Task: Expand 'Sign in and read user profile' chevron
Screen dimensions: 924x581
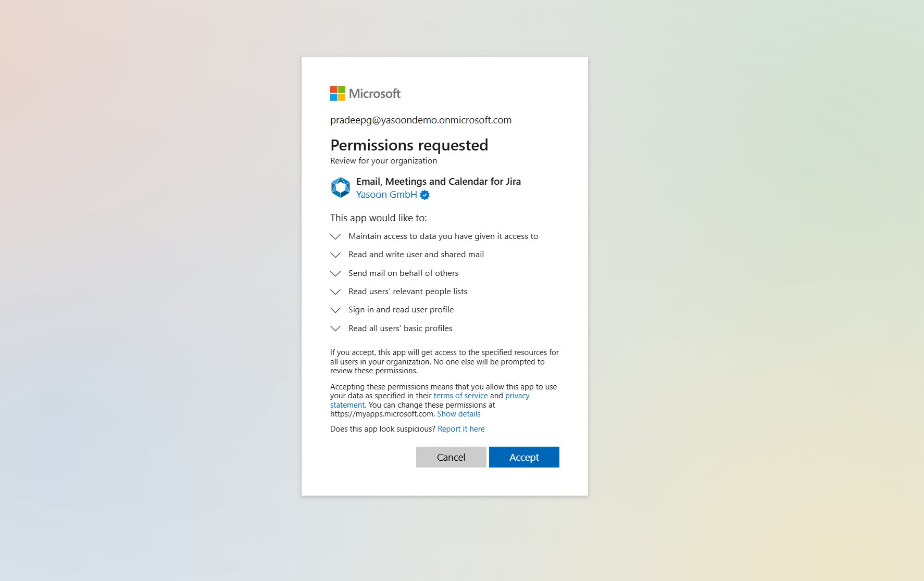Action: coord(335,310)
